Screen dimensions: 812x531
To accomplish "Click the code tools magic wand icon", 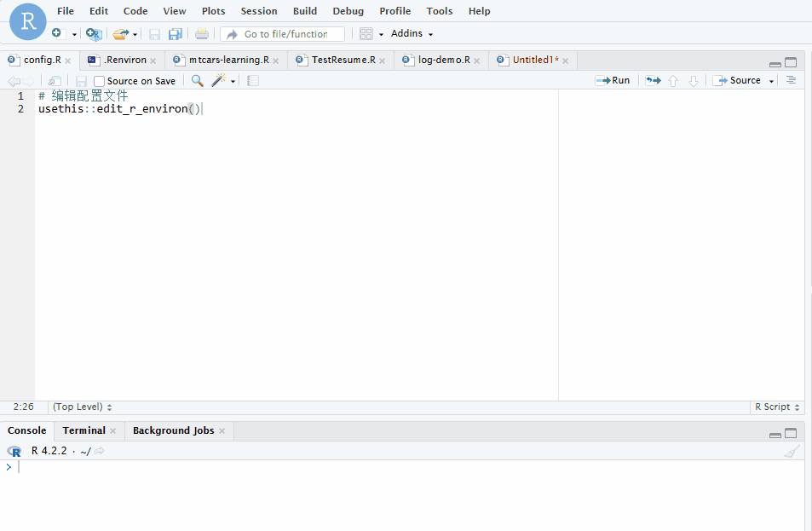I will 220,80.
